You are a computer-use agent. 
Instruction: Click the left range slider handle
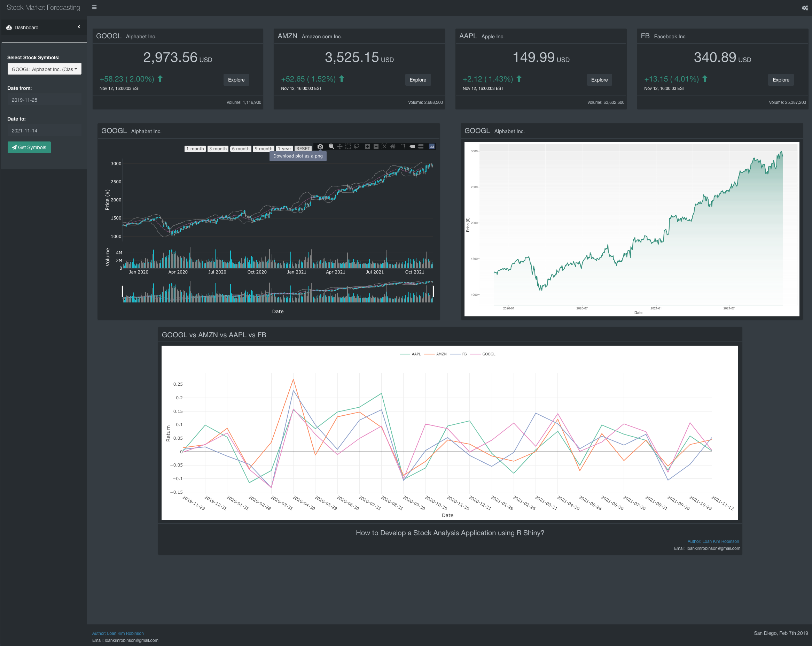click(x=123, y=291)
